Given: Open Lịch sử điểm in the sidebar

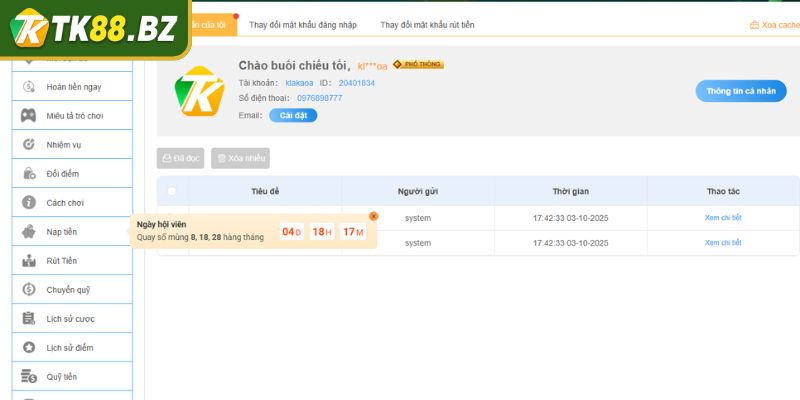Looking at the screenshot, I should click(x=69, y=348).
